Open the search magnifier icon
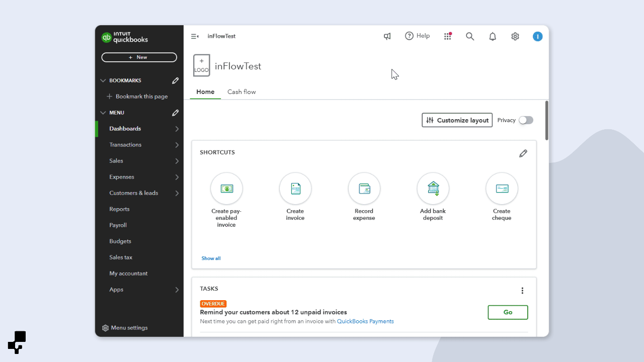 (470, 36)
